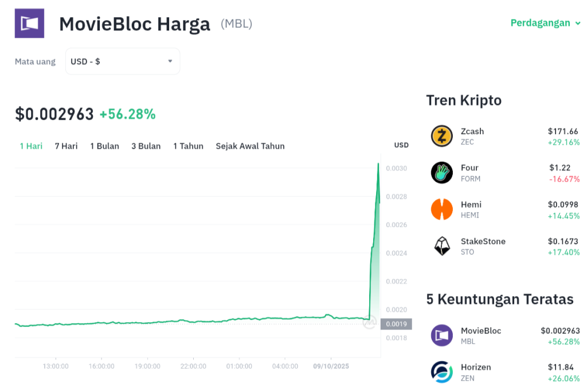Select Sejak Awal Tahun range
Viewport: 587px width, 392px height.
250,146
